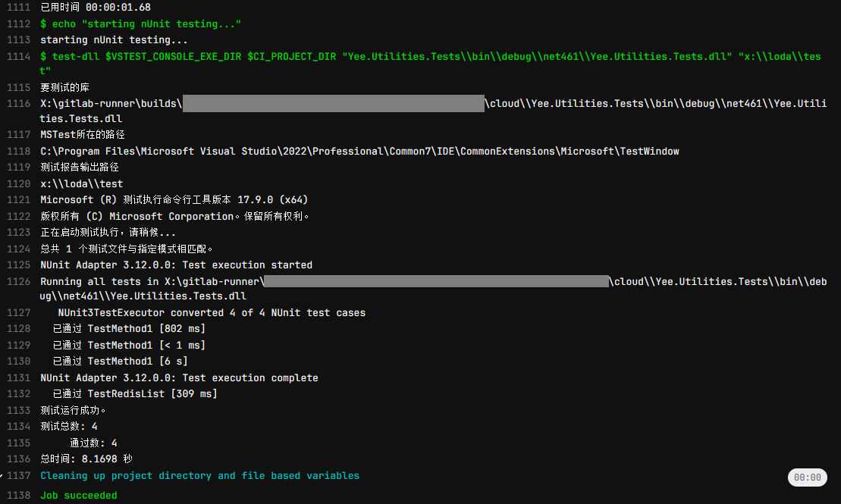Click line number 1121 link
The image size is (841, 504).
[18, 200]
